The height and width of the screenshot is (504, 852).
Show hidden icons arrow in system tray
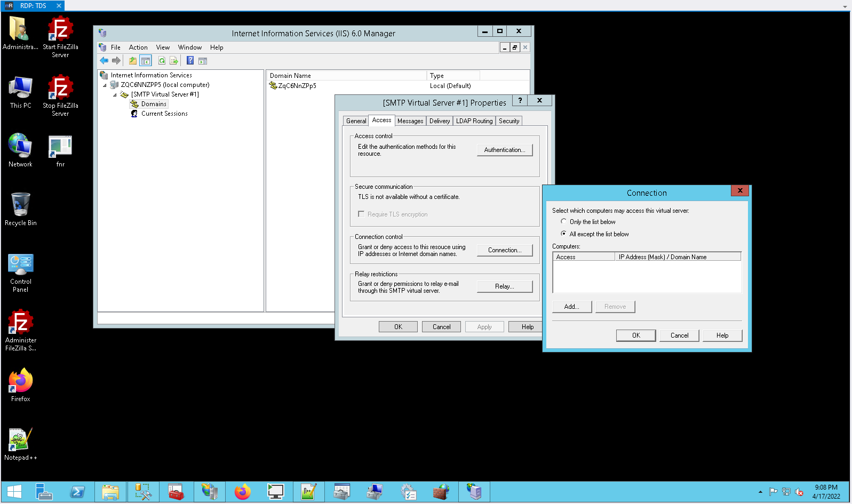[x=760, y=492]
